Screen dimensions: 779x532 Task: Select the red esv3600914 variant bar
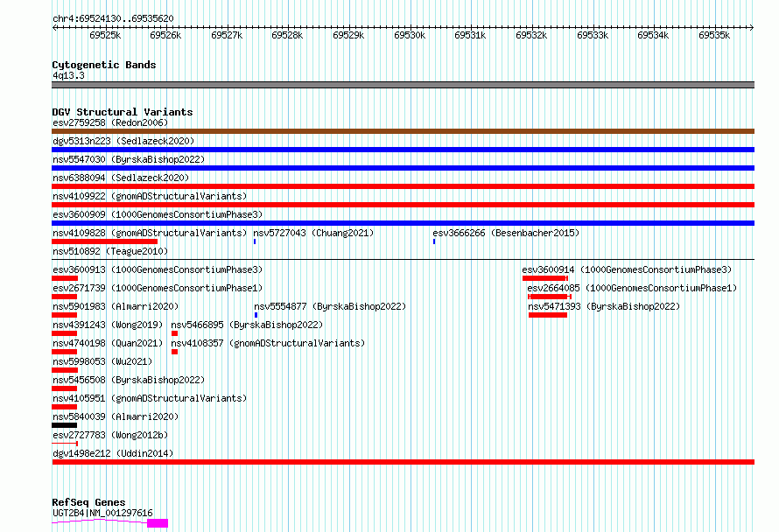(x=545, y=278)
